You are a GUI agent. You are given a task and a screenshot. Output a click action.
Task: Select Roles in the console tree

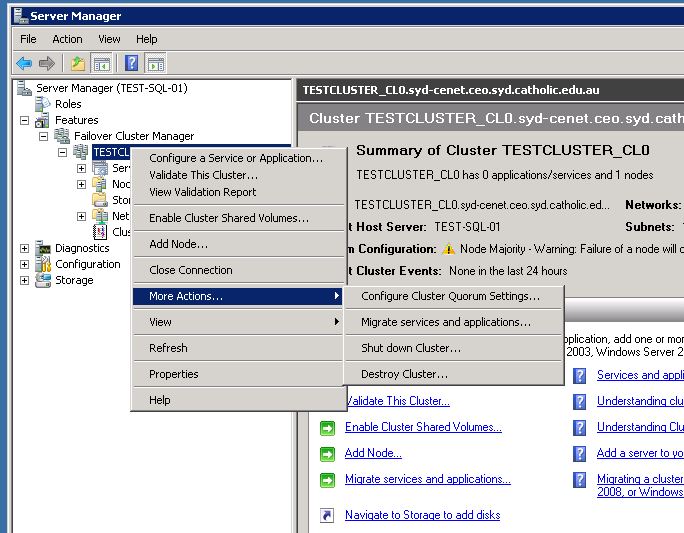[x=68, y=104]
